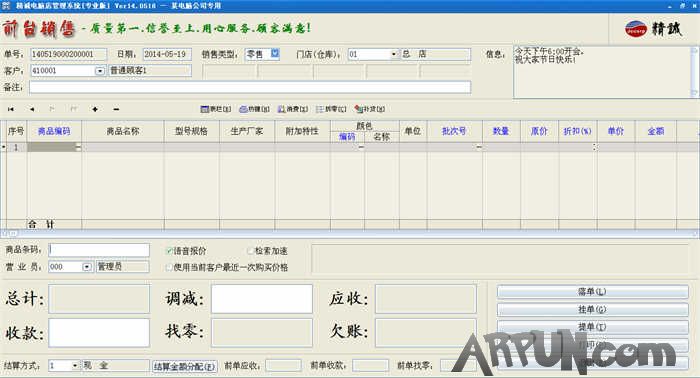Click the 单号 order number field
This screenshot has height=378, width=700.
pyautogui.click(x=69, y=54)
